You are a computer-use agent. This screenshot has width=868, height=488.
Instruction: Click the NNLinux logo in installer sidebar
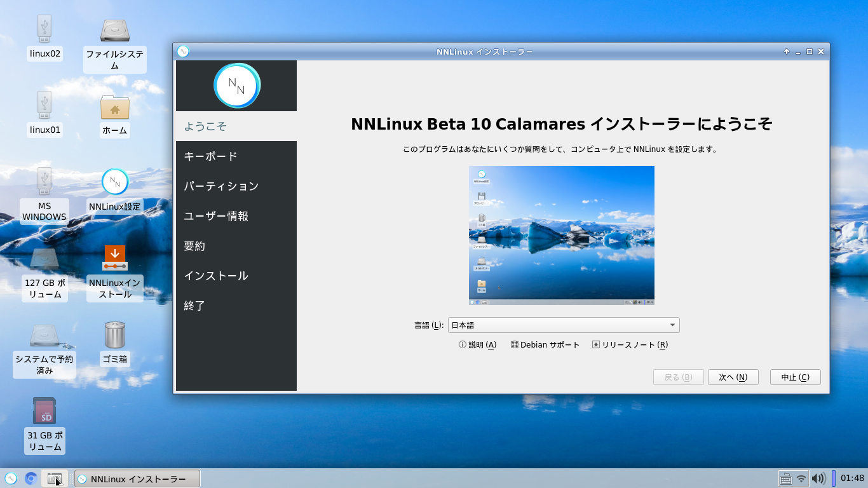(237, 86)
